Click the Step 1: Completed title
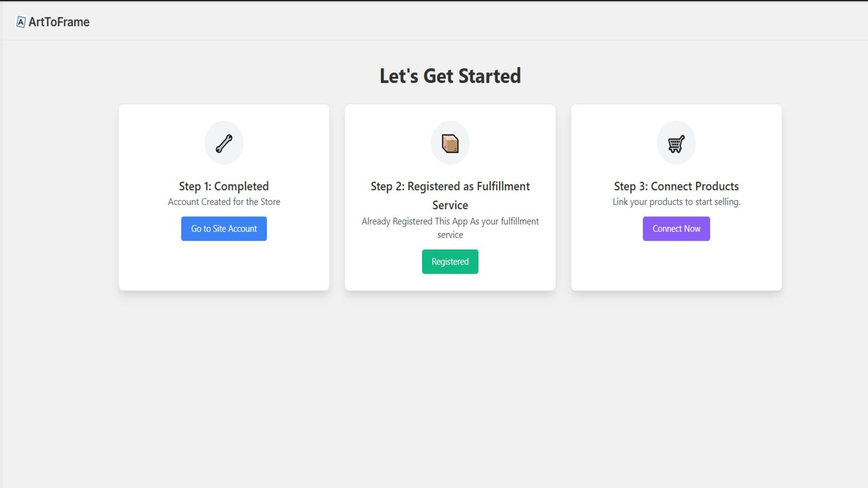868x488 pixels. click(x=224, y=186)
